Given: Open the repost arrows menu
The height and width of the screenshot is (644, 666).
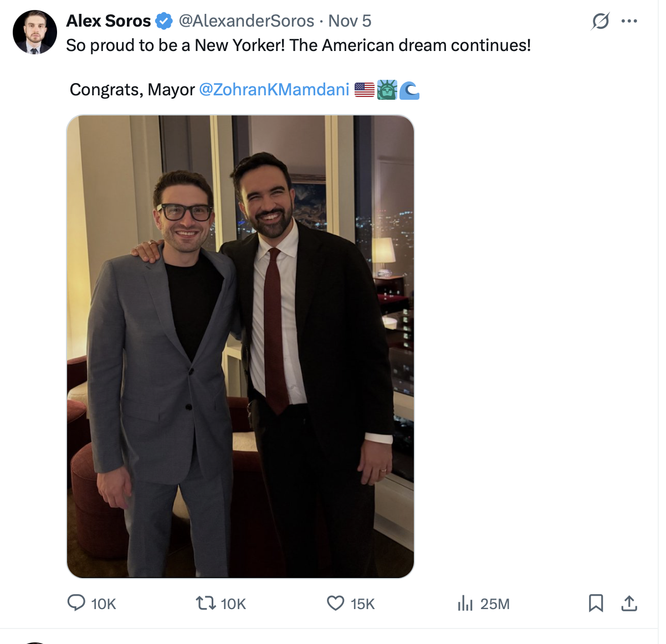Looking at the screenshot, I should click(206, 602).
